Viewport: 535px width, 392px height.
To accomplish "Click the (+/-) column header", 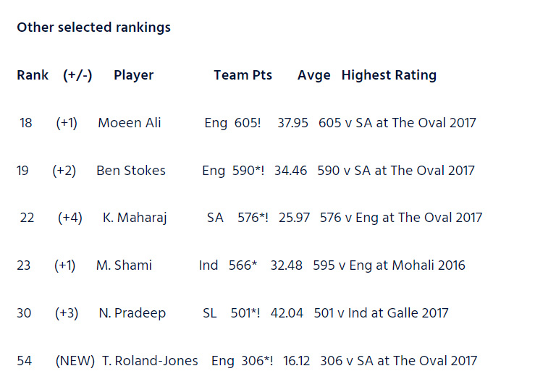I will [77, 75].
